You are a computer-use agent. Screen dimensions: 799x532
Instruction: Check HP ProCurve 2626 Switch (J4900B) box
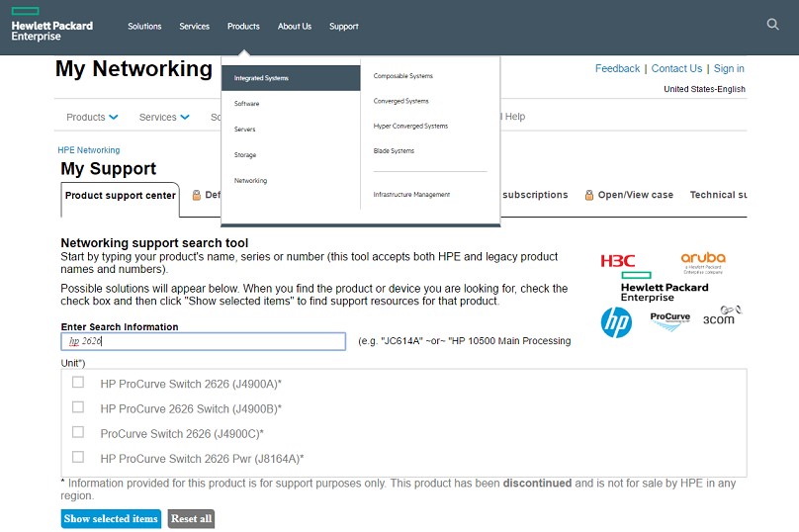click(78, 407)
